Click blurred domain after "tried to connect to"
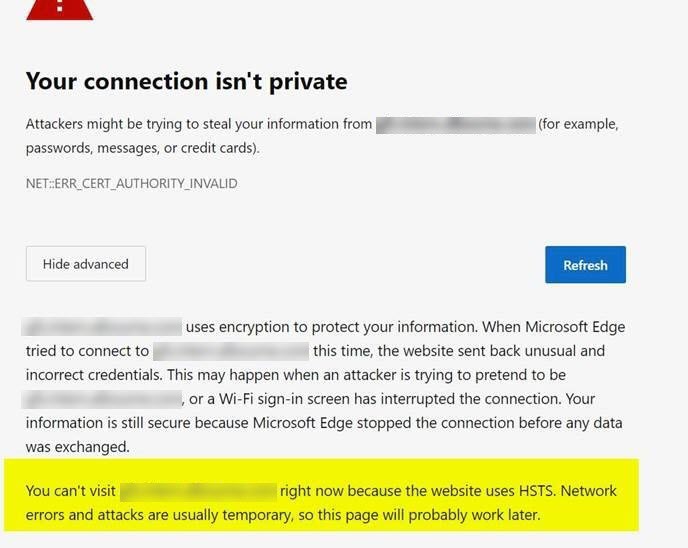This screenshot has height=548, width=688. pos(230,351)
